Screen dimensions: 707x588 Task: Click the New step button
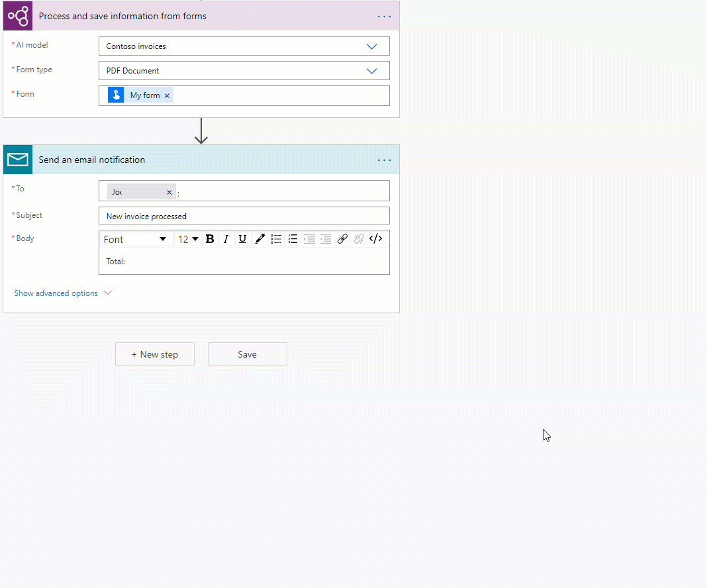[x=154, y=354]
